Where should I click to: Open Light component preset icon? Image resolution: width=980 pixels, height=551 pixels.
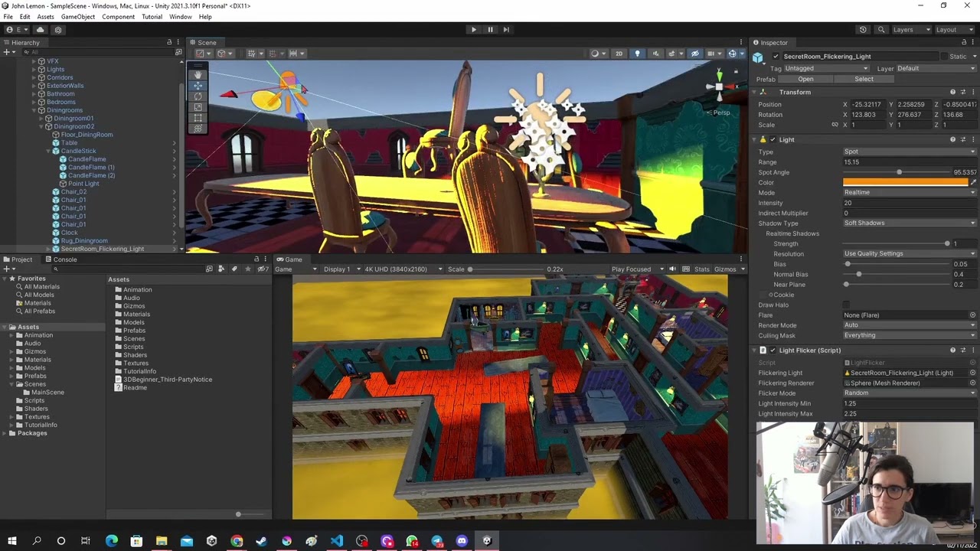pos(963,140)
